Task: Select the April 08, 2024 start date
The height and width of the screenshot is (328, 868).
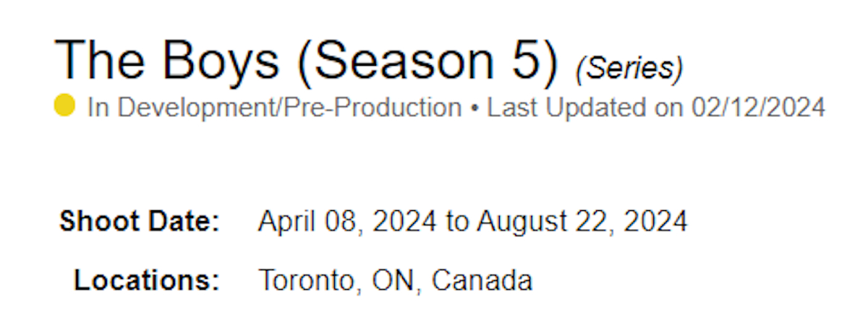Action: click(347, 221)
